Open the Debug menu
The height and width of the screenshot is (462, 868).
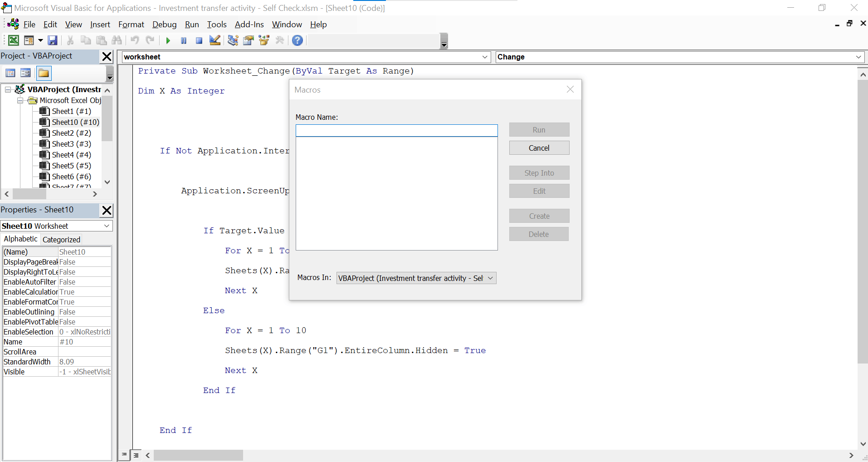click(x=165, y=25)
